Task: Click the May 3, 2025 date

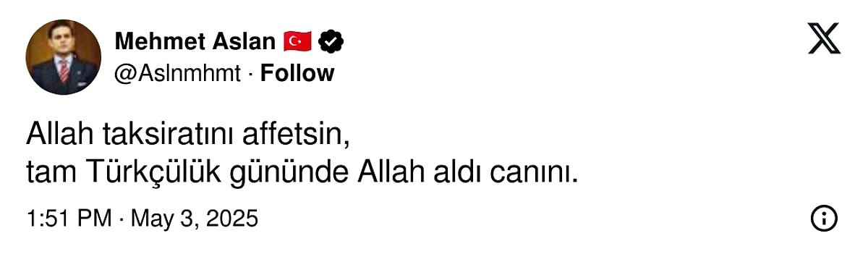Action: pos(194,218)
